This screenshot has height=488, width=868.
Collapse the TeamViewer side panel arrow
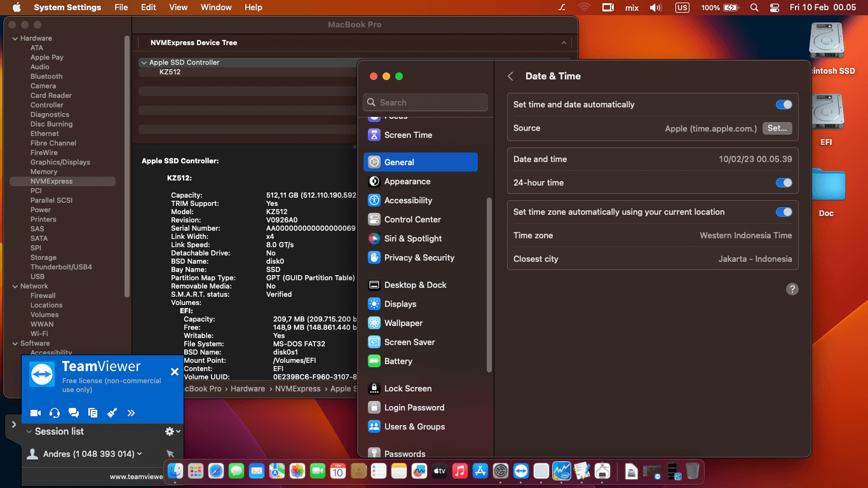[x=13, y=424]
